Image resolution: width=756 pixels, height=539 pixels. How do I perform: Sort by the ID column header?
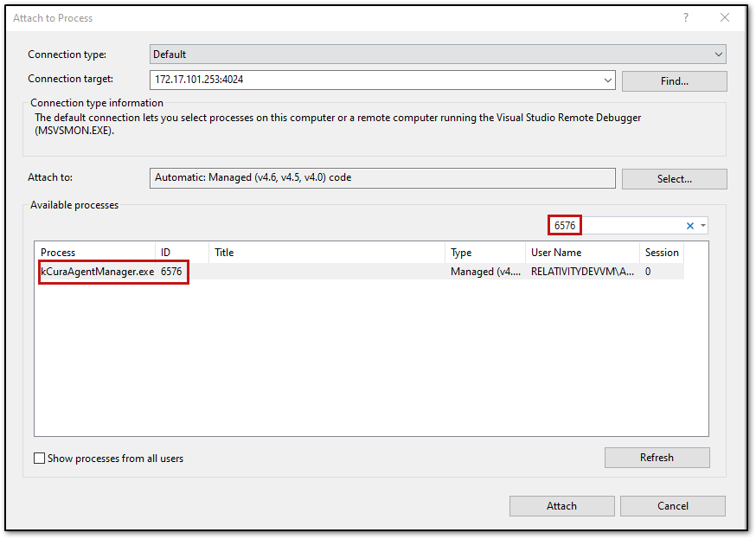[x=182, y=252]
